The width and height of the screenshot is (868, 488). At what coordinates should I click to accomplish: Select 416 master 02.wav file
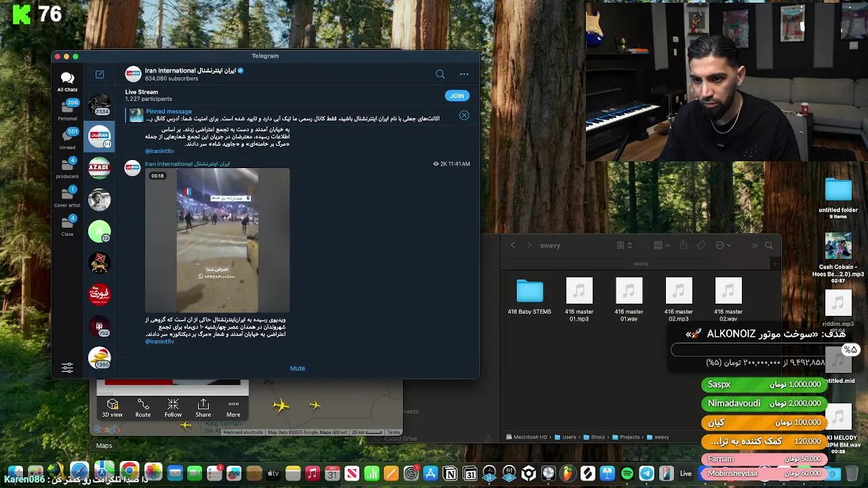pos(728,299)
